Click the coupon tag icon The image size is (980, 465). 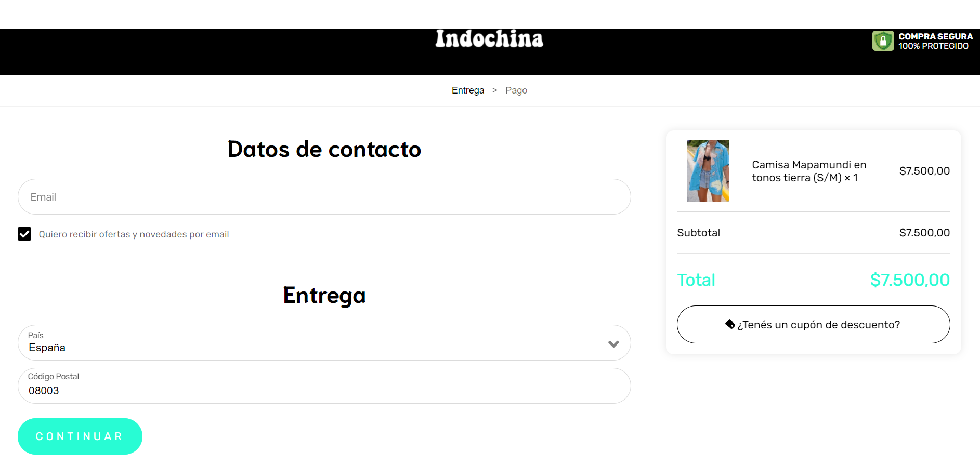[x=730, y=324]
